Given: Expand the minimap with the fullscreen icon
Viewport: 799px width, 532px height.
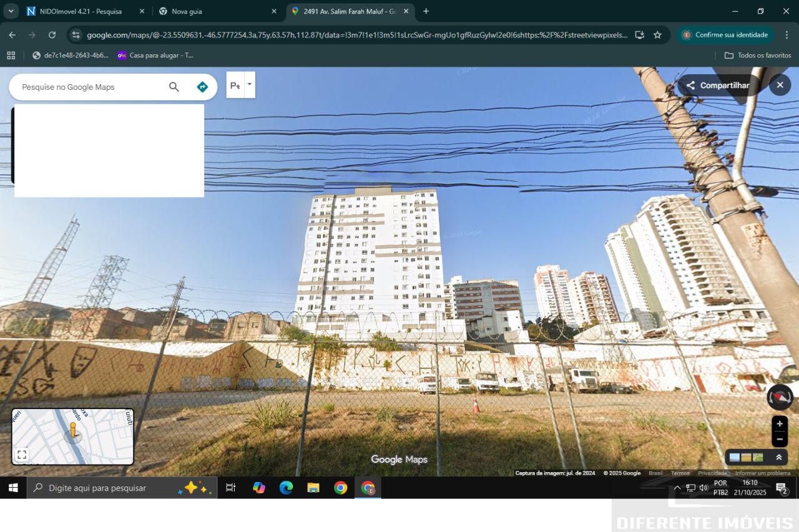Looking at the screenshot, I should coord(22,455).
